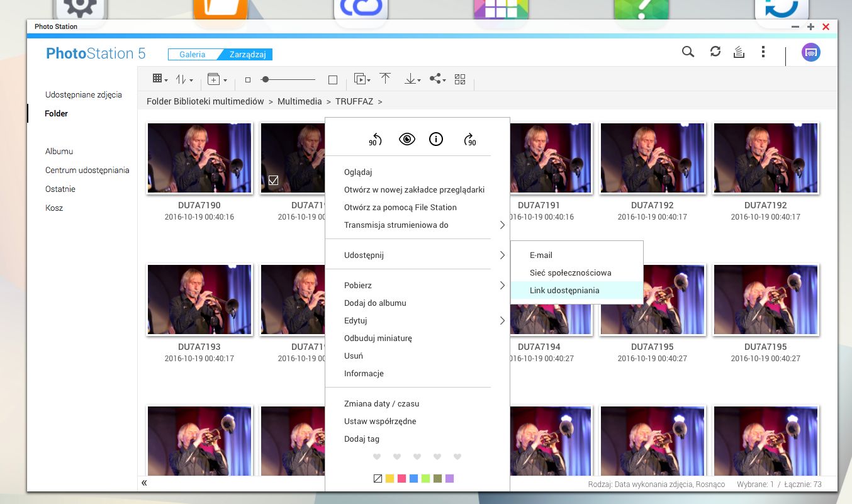Open Ostatnie in sidebar

pyautogui.click(x=60, y=189)
